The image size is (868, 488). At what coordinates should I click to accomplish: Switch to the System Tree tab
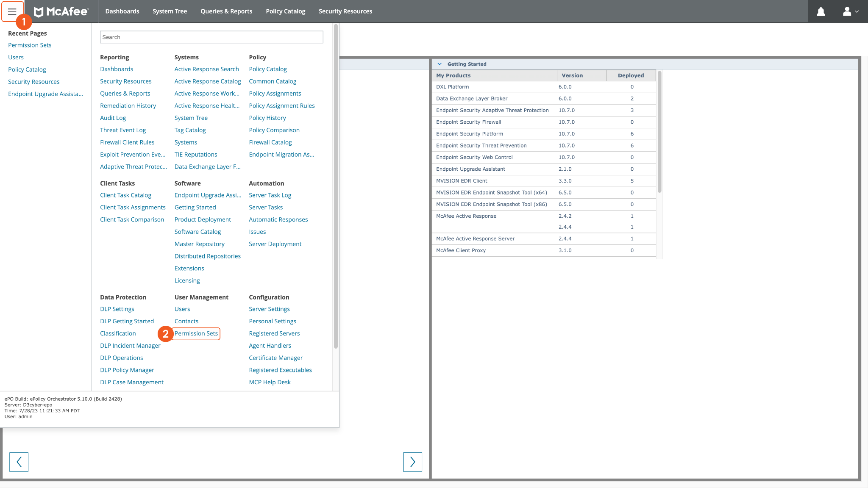click(x=170, y=11)
